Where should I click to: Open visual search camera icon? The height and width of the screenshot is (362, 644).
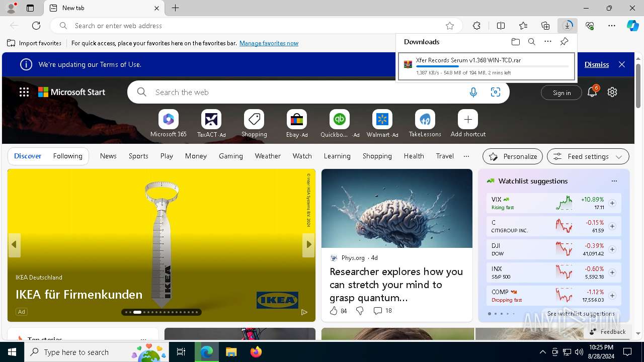[x=496, y=92]
